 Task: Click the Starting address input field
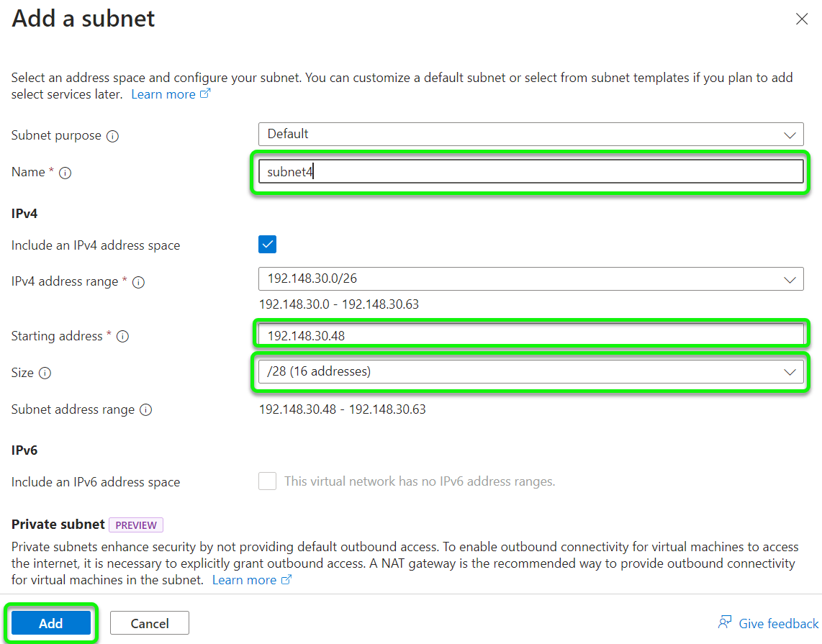point(530,333)
